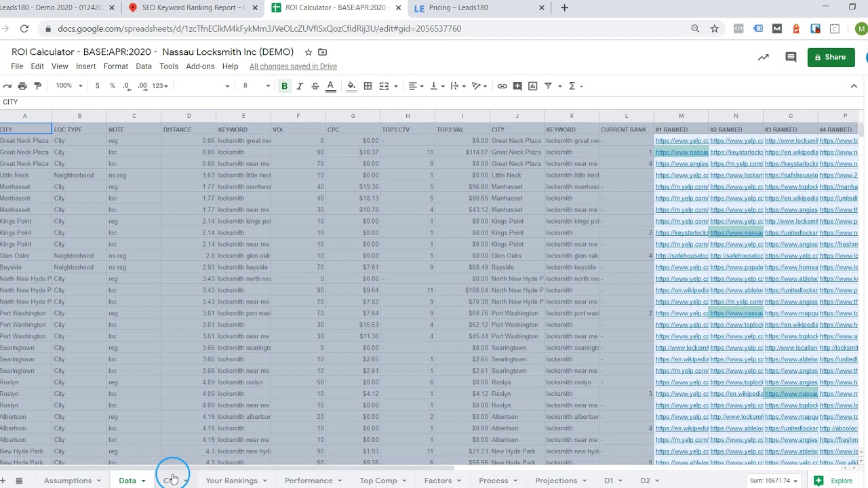Screen dimensions: 868x488
Task: Toggle strikethrough formatting
Action: tap(315, 86)
